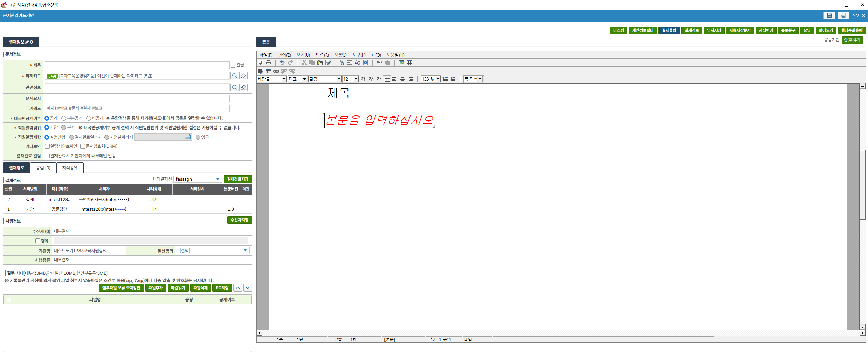
Task: Click the insert picture icon in editor toolbar
Action: (x=401, y=63)
